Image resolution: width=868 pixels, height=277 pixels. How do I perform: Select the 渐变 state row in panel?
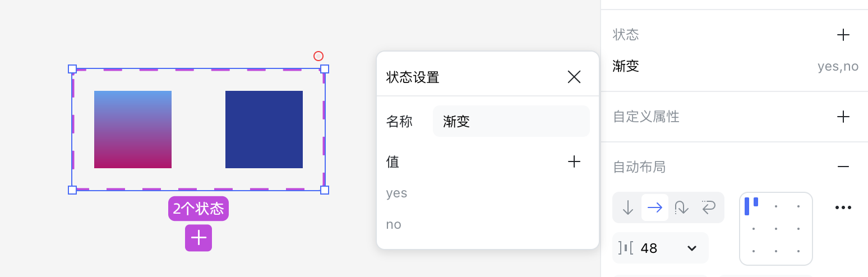pos(735,67)
